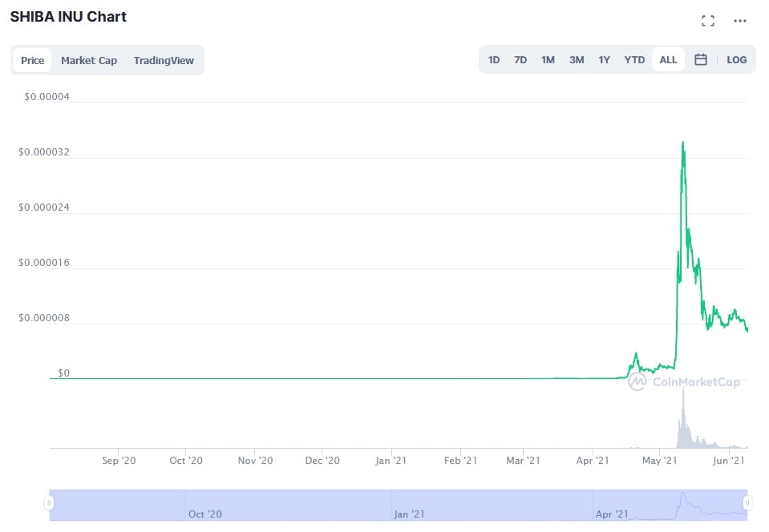The image size is (769, 532).
Task: Click the Apr '21 label in range navigator
Action: point(612,514)
